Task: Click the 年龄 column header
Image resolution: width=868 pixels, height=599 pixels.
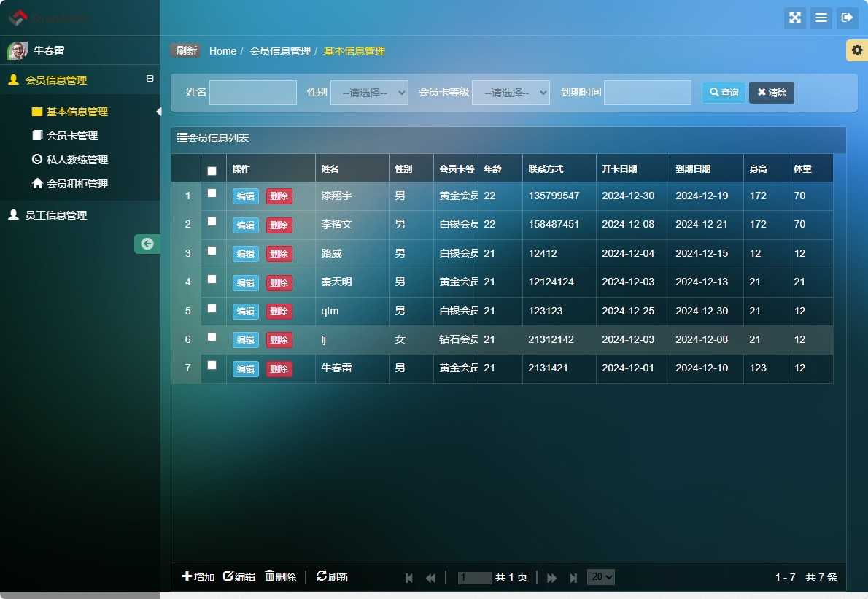Action: click(500, 169)
